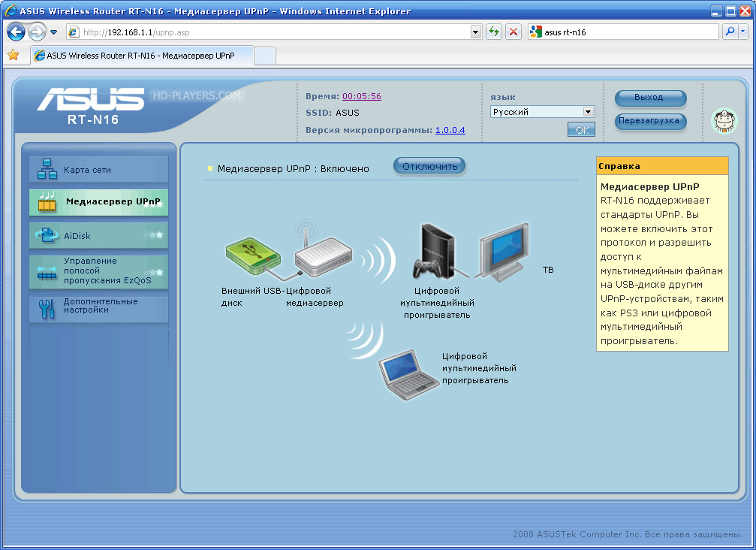Viewport: 756px width, 550px height.
Task: Expand the address bar history dropdown
Action: (x=476, y=32)
